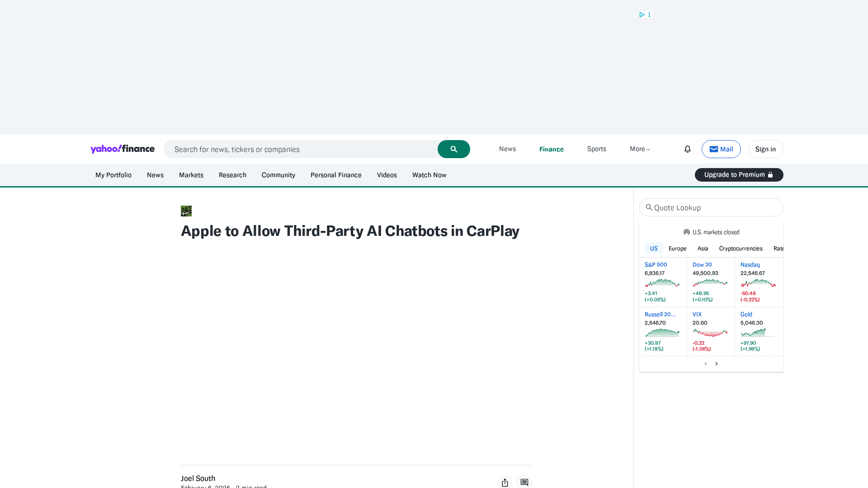Click the publisher logo above the headline
This screenshot has height=488, width=868.
[x=186, y=211]
